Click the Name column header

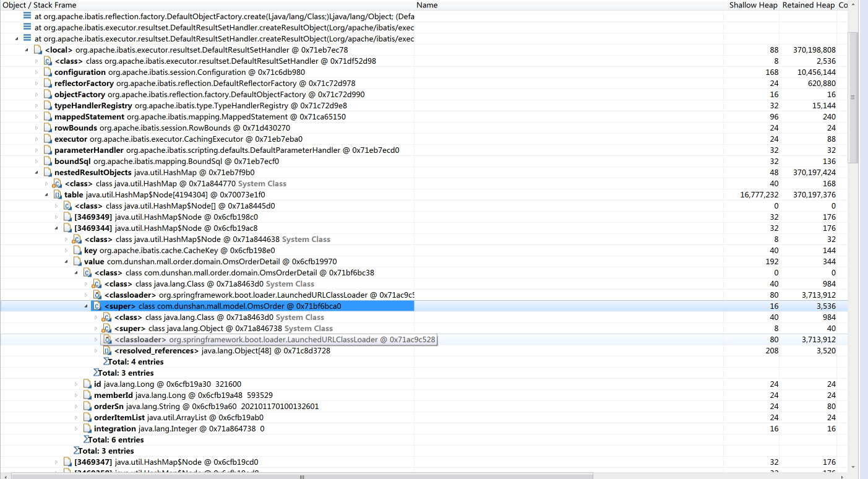click(427, 5)
